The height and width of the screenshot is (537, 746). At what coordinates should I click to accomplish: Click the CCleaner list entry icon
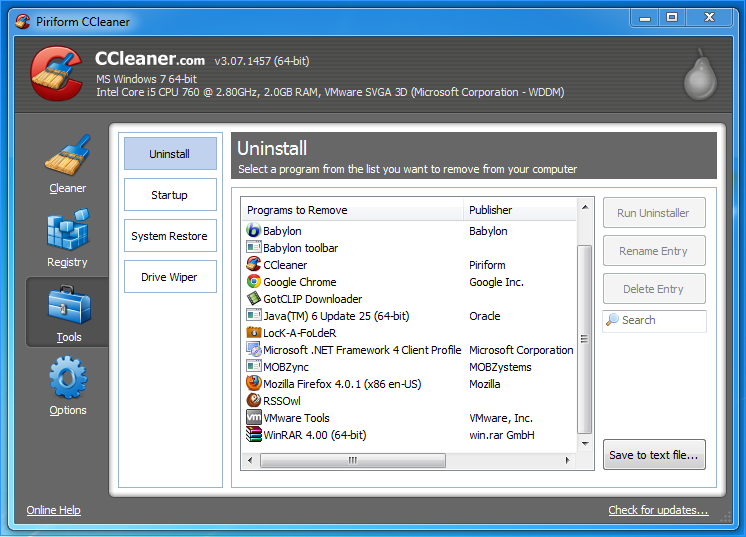(x=254, y=264)
